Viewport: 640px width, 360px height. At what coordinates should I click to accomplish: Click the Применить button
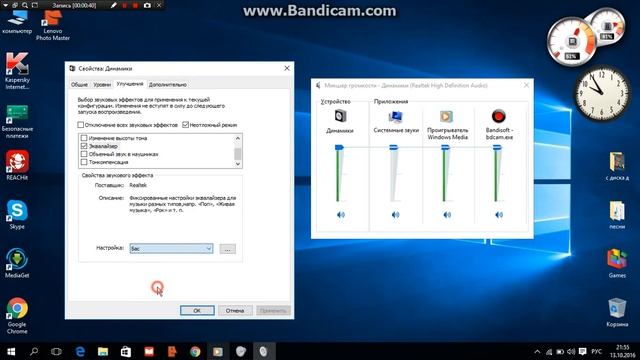(x=273, y=310)
